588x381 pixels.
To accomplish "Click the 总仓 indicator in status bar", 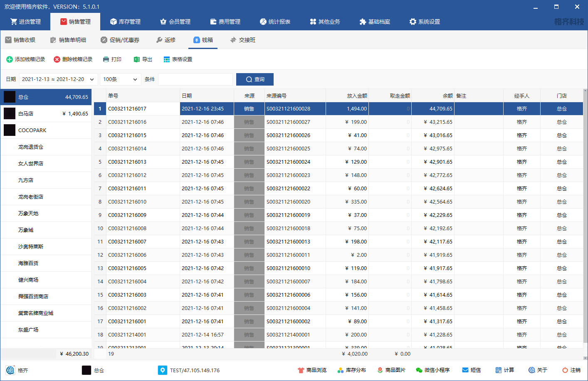I will click(93, 370).
